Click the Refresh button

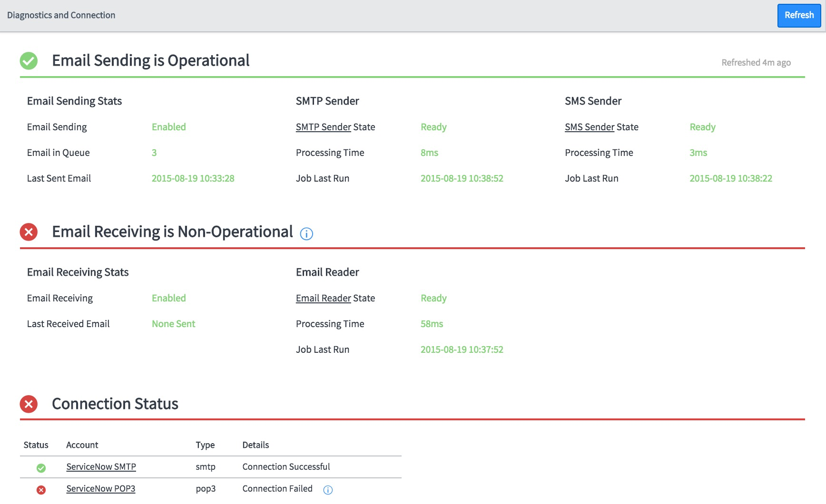tap(799, 15)
